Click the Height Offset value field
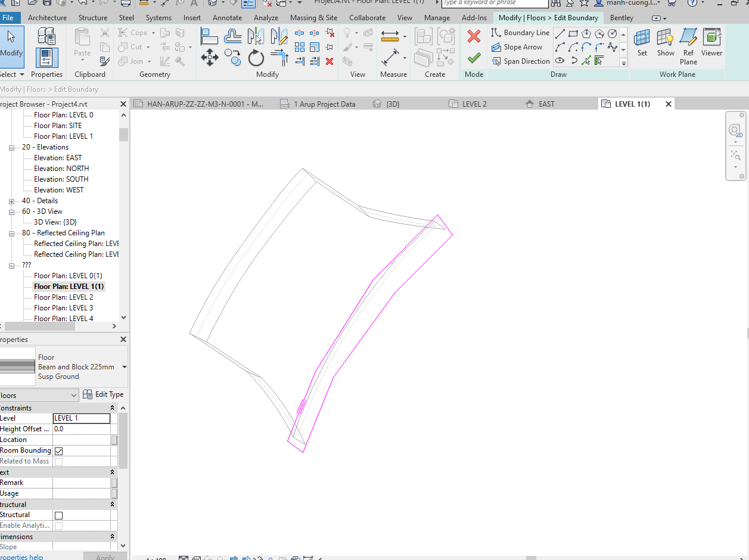 [x=82, y=429]
